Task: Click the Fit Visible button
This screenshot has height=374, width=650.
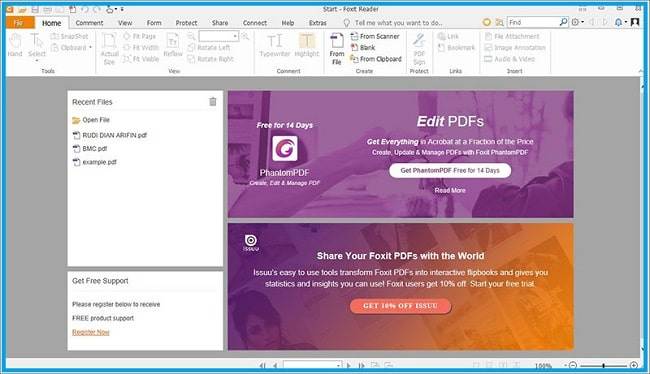Action: 141,59
